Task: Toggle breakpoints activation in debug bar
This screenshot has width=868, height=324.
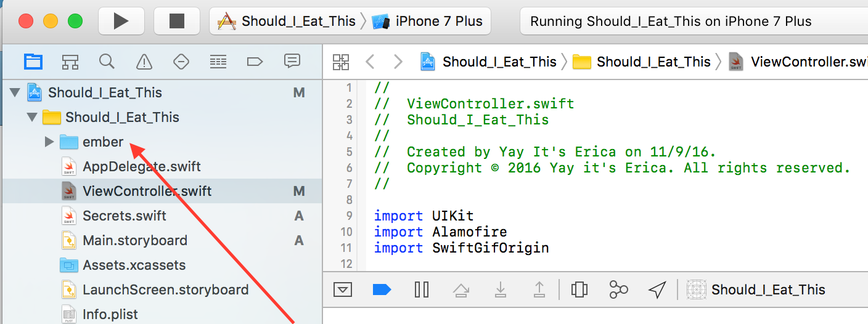Action: pyautogui.click(x=382, y=290)
